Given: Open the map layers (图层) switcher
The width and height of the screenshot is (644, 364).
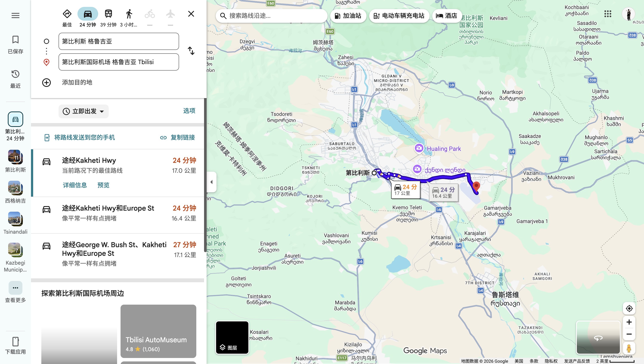Looking at the screenshot, I should (x=232, y=338).
